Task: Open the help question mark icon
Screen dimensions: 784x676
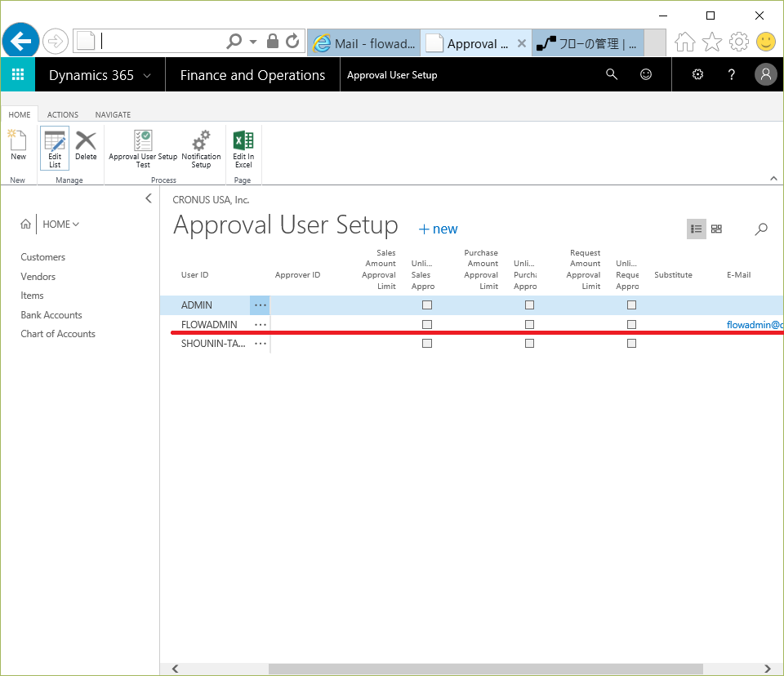Action: (x=732, y=74)
